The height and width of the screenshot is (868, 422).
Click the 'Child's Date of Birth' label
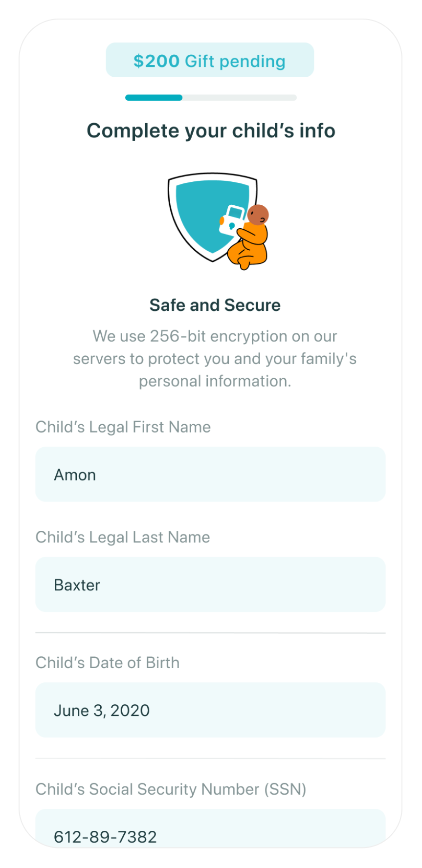[x=108, y=663]
